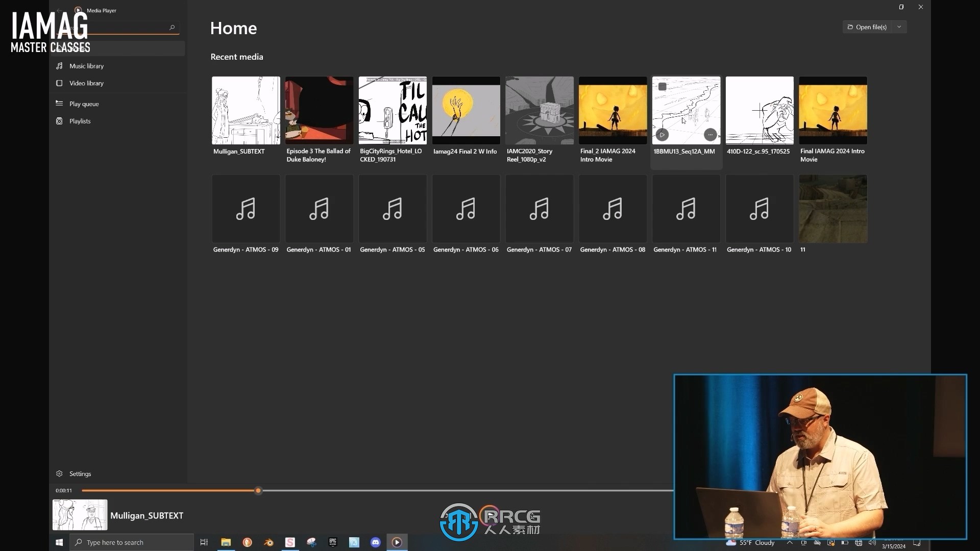
Task: Open the video thumbnail named 11
Action: [833, 209]
